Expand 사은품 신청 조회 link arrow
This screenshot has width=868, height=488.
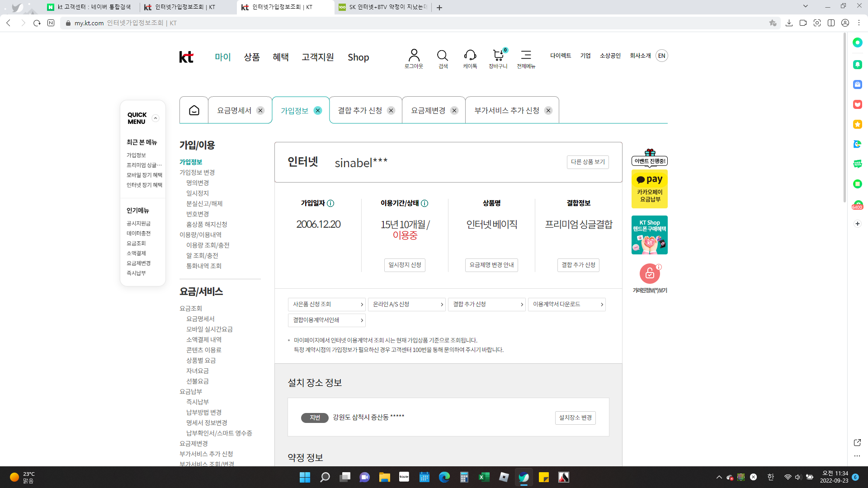pyautogui.click(x=362, y=305)
